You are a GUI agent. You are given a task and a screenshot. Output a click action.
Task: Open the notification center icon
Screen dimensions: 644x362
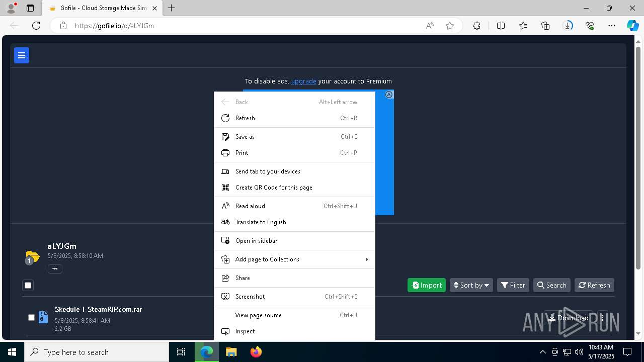tap(627, 352)
